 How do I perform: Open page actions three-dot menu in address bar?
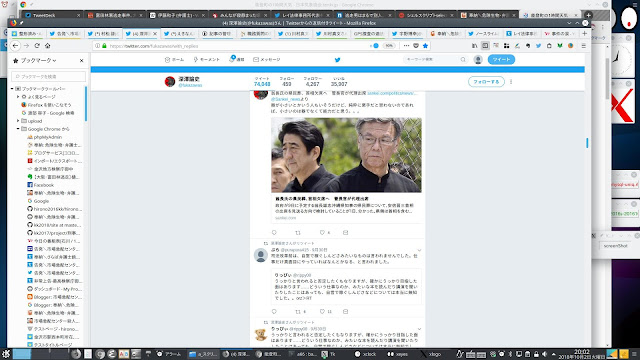(x=406, y=46)
